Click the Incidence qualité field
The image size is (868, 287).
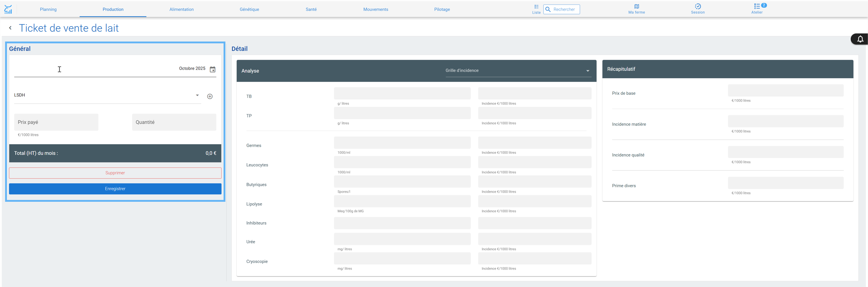(x=786, y=152)
